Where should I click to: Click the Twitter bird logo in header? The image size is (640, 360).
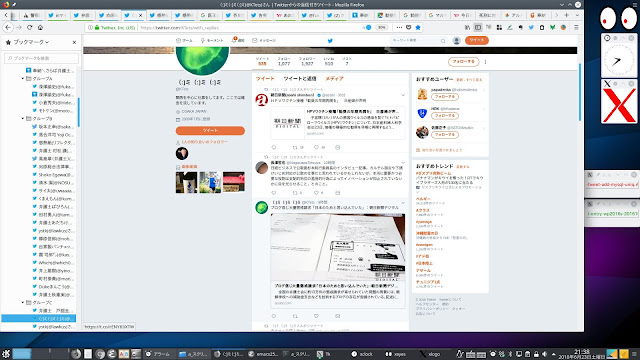[x=330, y=40]
